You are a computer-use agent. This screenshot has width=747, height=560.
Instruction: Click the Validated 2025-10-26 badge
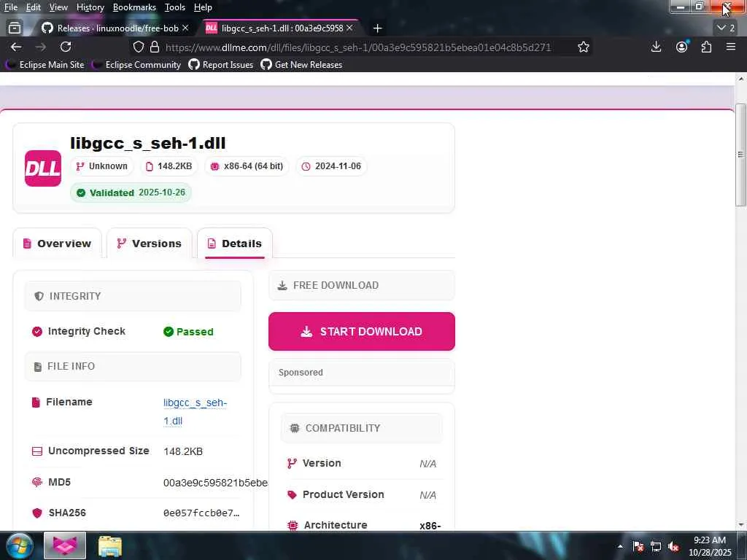coord(131,192)
